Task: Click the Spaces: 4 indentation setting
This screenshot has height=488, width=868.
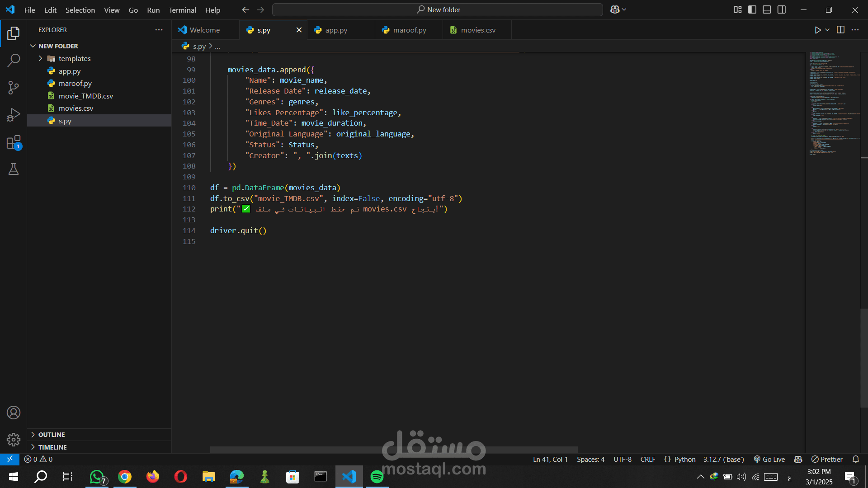Action: click(590, 459)
